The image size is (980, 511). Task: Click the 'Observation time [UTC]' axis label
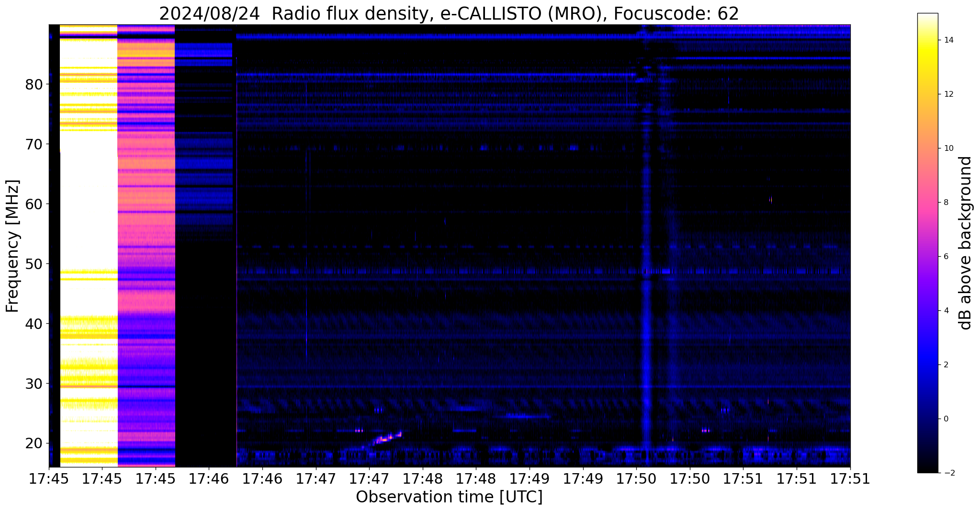tap(449, 497)
